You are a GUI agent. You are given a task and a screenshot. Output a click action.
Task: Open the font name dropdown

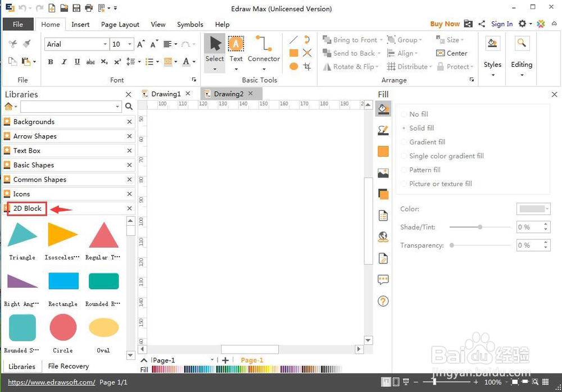[105, 44]
